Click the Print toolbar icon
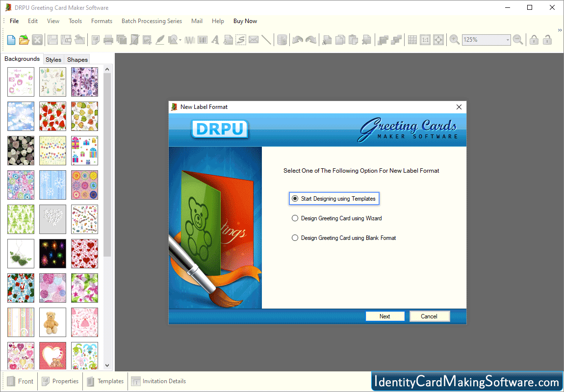The width and height of the screenshot is (564, 392). pos(108,40)
